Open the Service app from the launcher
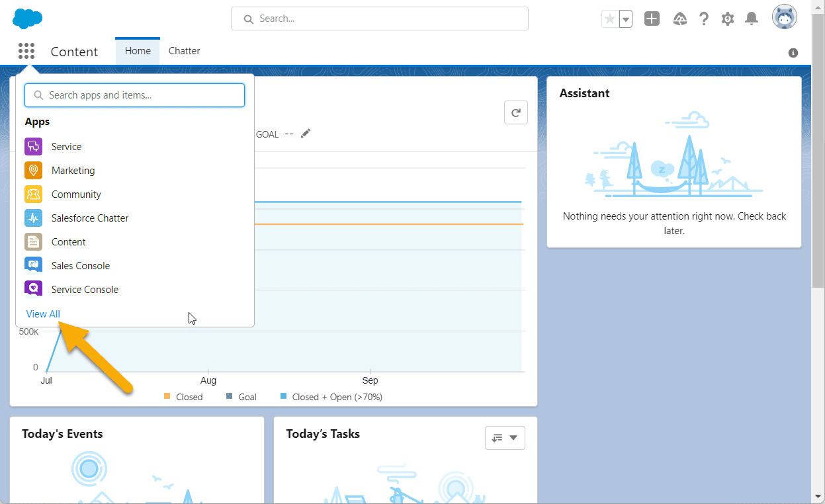 click(x=65, y=146)
